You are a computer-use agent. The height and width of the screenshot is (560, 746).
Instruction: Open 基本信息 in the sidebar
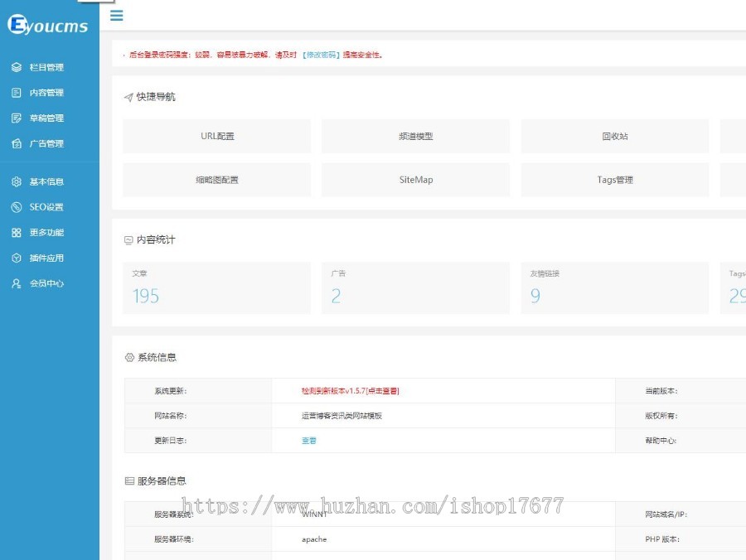point(46,181)
